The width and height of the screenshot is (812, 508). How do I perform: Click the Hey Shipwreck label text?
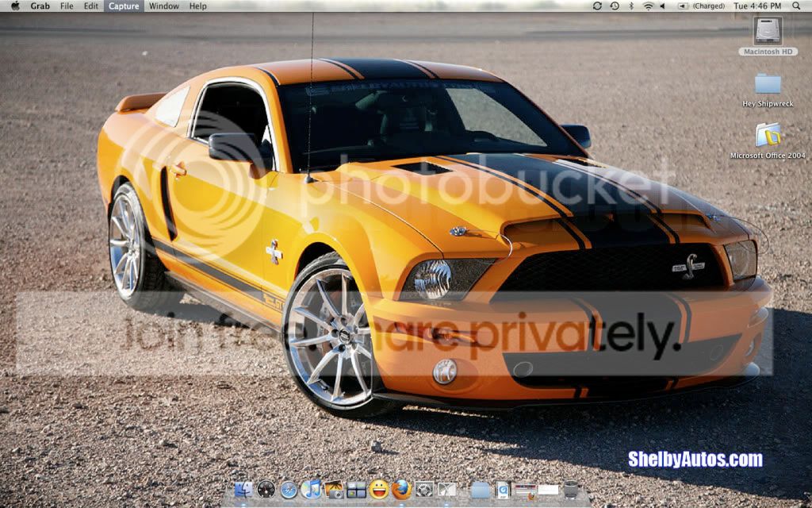[x=768, y=104]
